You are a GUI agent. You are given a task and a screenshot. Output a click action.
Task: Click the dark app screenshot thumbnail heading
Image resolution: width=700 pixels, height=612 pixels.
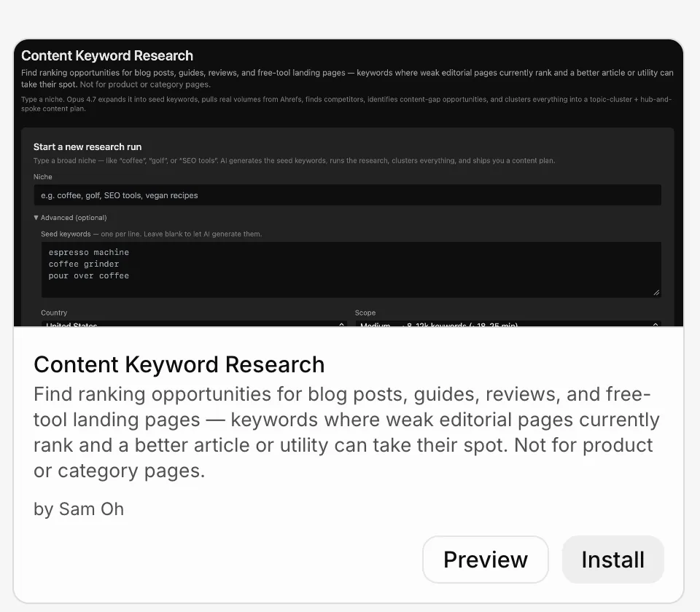[x=107, y=56]
